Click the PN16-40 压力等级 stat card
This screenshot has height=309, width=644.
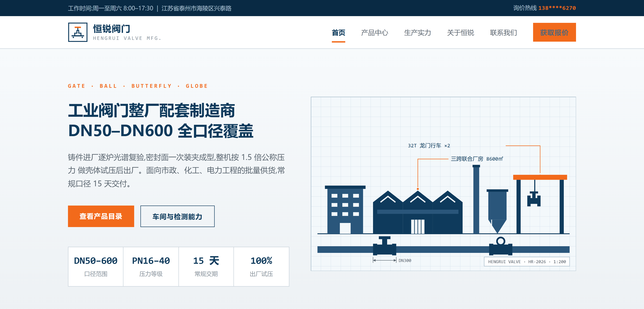151,267
